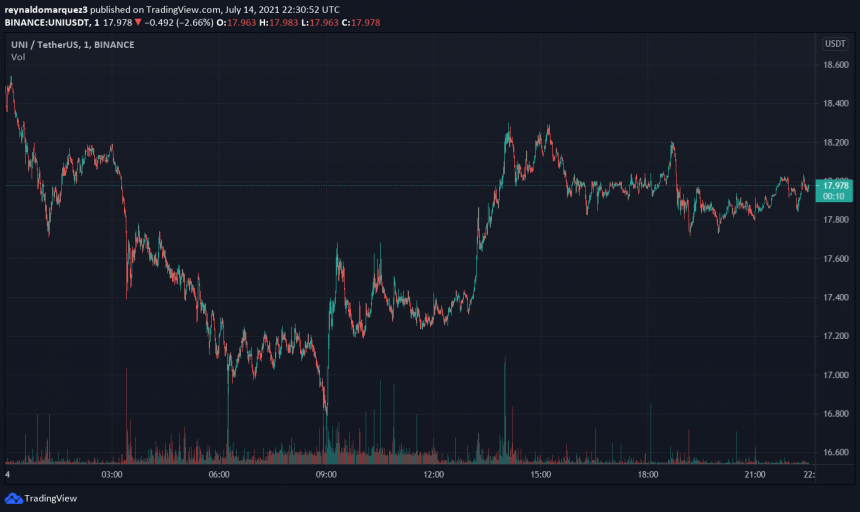Click the 00:10 countdown timer label
This screenshot has height=512, width=860.
click(835, 196)
